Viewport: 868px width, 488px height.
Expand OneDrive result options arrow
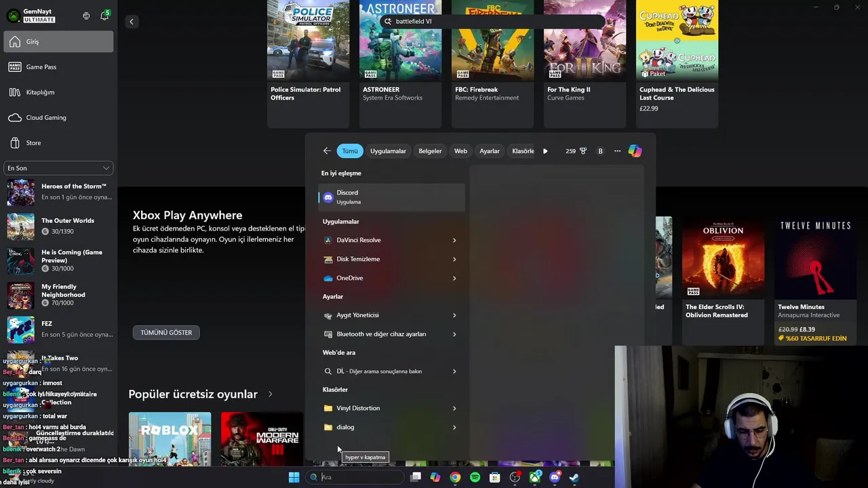[x=454, y=278]
